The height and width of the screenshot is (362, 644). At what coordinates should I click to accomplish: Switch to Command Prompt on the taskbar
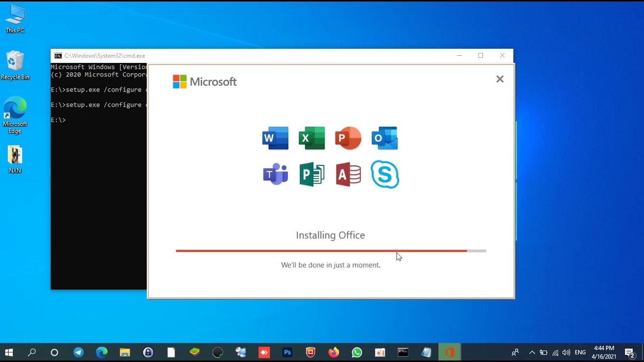point(403,352)
